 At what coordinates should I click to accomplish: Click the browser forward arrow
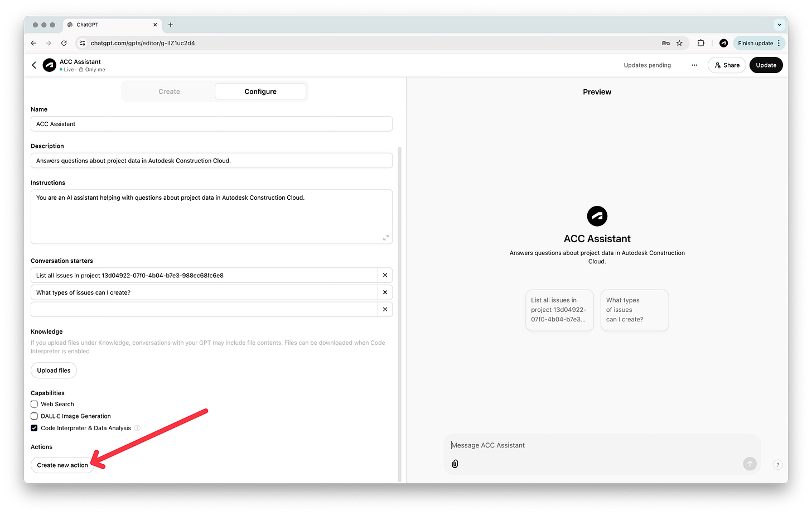tap(49, 43)
